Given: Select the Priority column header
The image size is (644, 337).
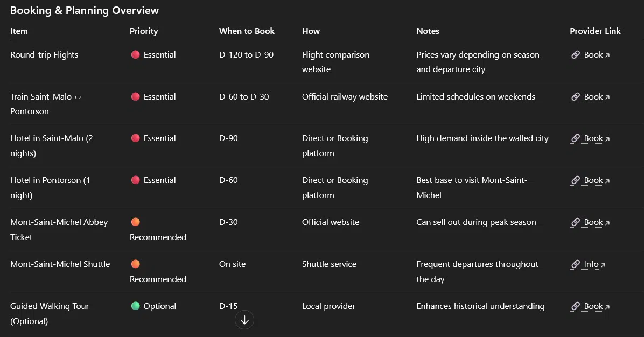Looking at the screenshot, I should (144, 31).
